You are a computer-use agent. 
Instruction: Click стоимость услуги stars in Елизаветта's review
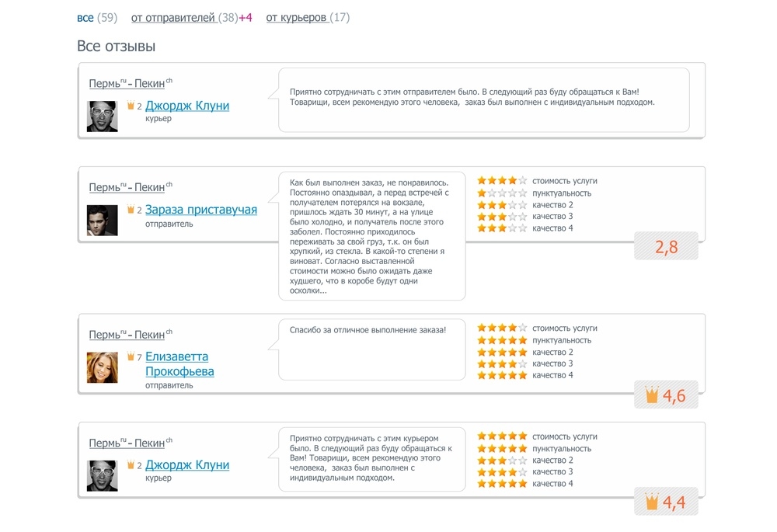[x=502, y=328]
